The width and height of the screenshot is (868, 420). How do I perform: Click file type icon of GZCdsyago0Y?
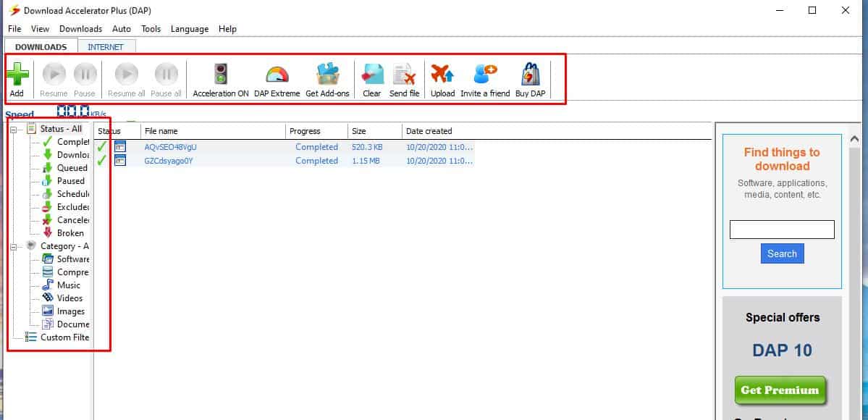pyautogui.click(x=120, y=161)
